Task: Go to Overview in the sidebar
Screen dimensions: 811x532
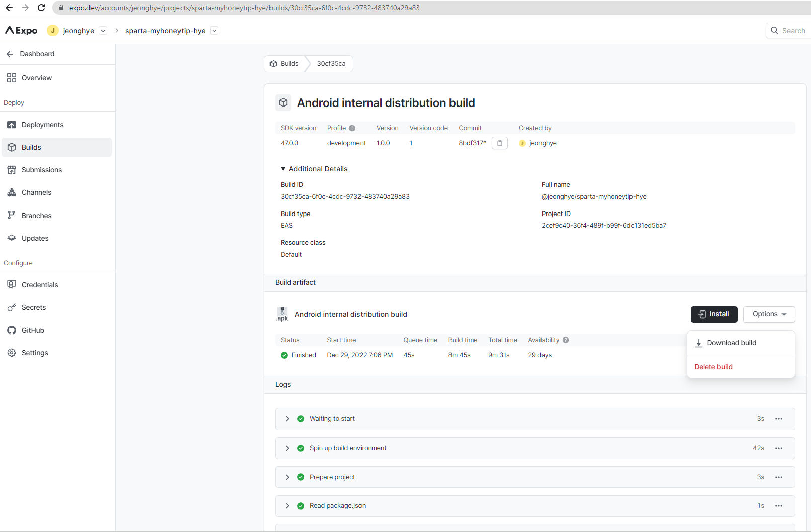Action: 57,78
